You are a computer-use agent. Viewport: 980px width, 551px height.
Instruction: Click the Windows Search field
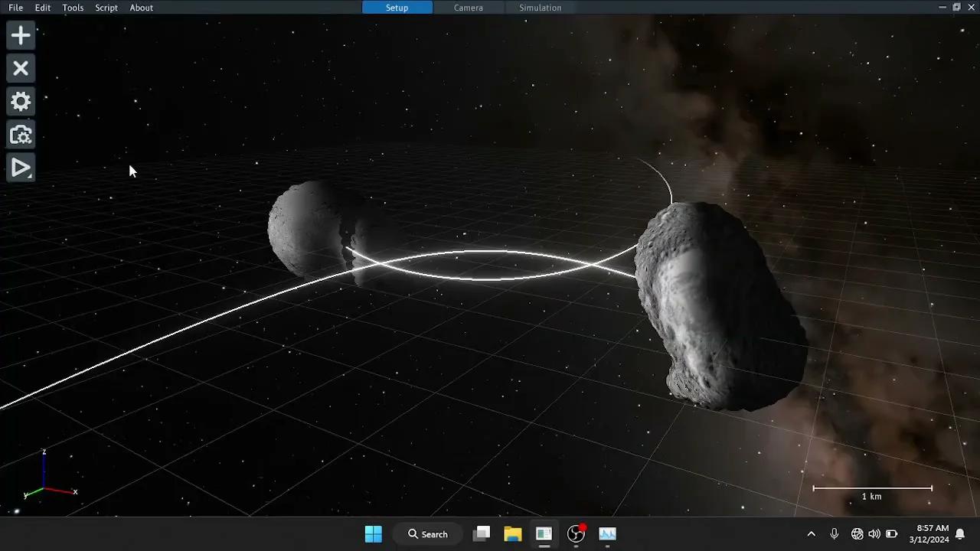click(427, 533)
